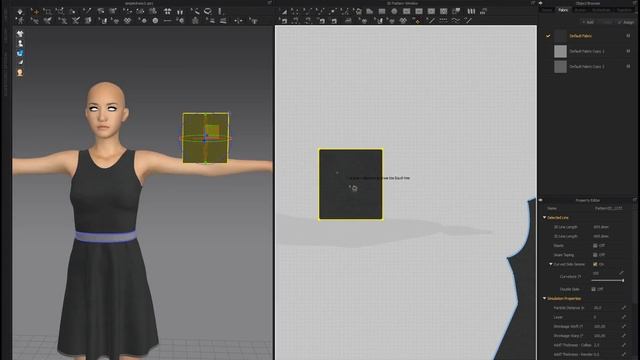The height and width of the screenshot is (360, 640).
Task: Click the icon right of Default Fabric Copy 1
Action: tap(628, 51)
